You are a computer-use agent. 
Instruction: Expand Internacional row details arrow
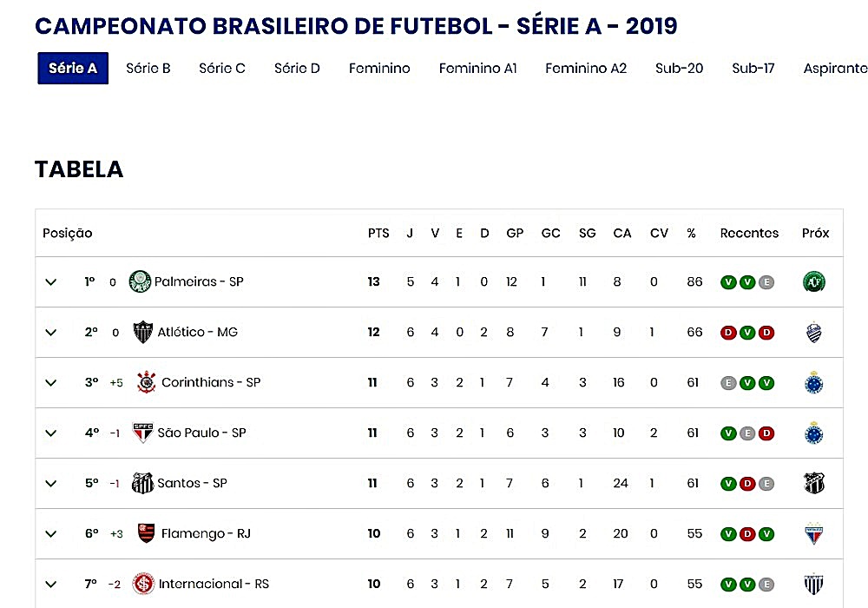[x=51, y=585]
